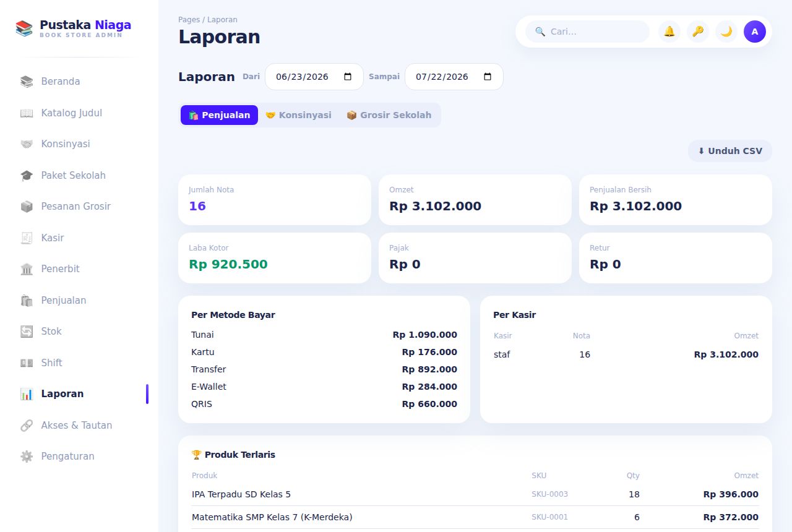Switch to the Konsinyasi report tab
This screenshot has height=532, width=792.
tap(298, 115)
